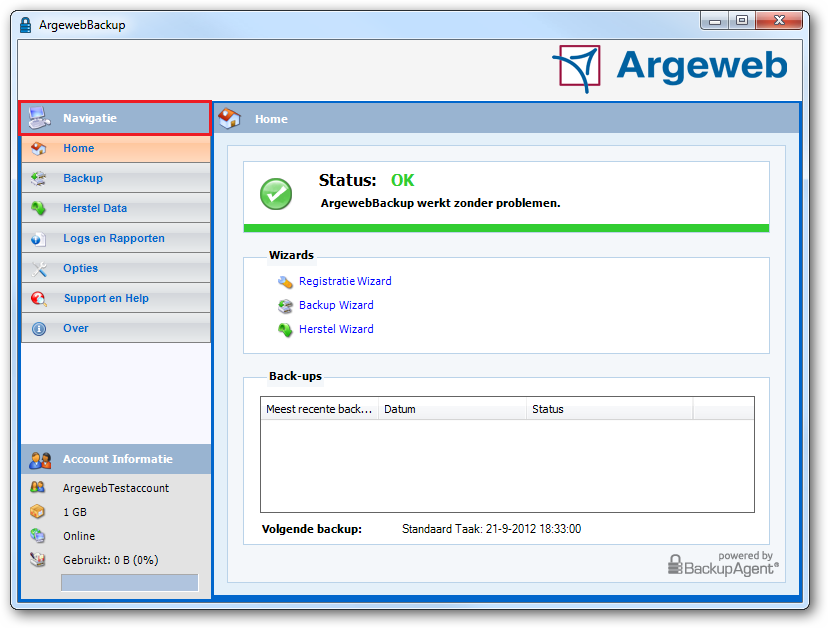
Task: Click the green status checkmark icon
Action: [276, 194]
